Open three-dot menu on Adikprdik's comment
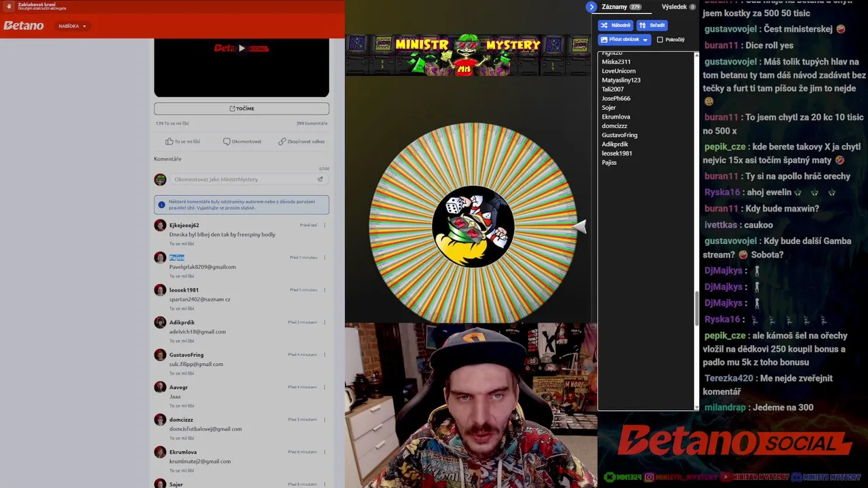868x488 pixels. pos(324,322)
